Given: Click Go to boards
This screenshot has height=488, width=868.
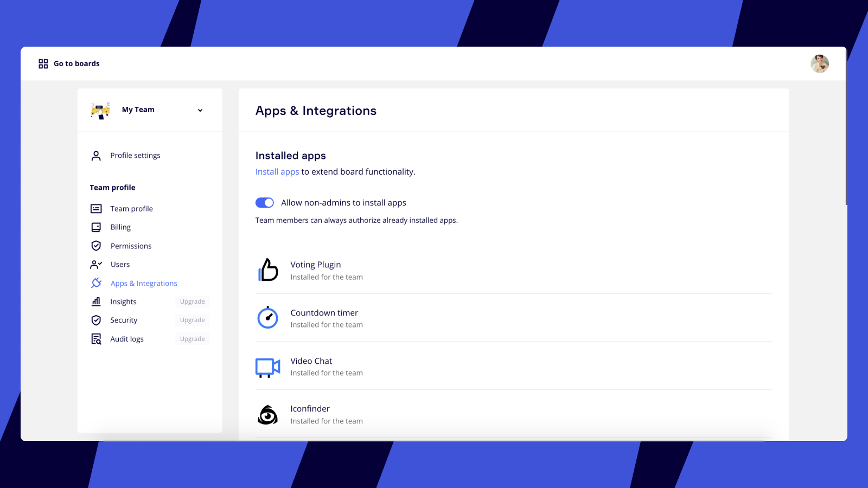Looking at the screenshot, I should [76, 63].
